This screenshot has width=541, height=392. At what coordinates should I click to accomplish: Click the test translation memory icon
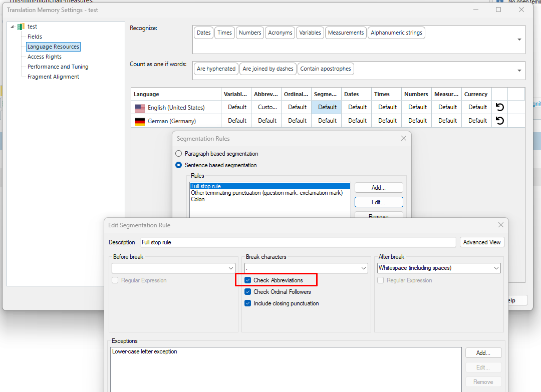click(21, 27)
